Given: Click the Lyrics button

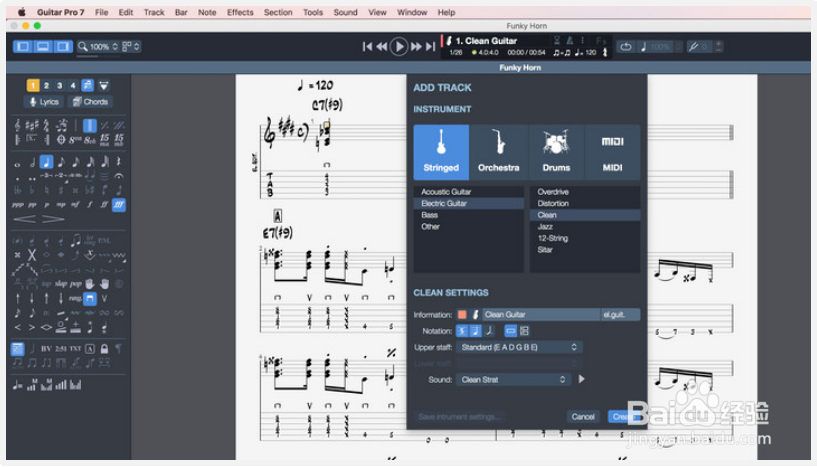Looking at the screenshot, I should point(44,102).
